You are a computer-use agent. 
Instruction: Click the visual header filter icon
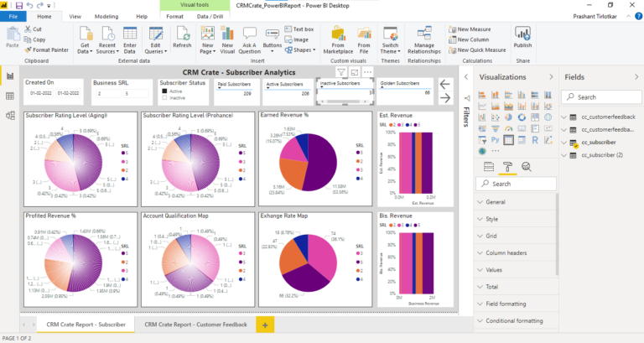tap(341, 72)
